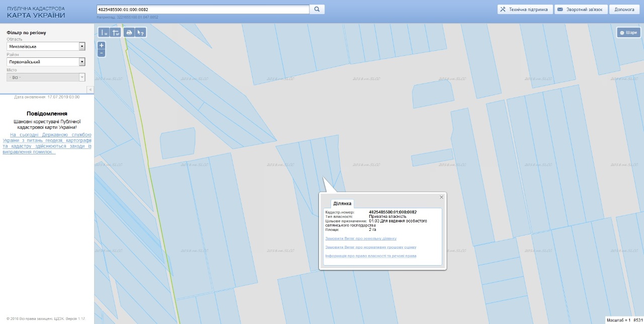Select the Ділянка tab in popup
644x324 pixels.
[x=342, y=203]
